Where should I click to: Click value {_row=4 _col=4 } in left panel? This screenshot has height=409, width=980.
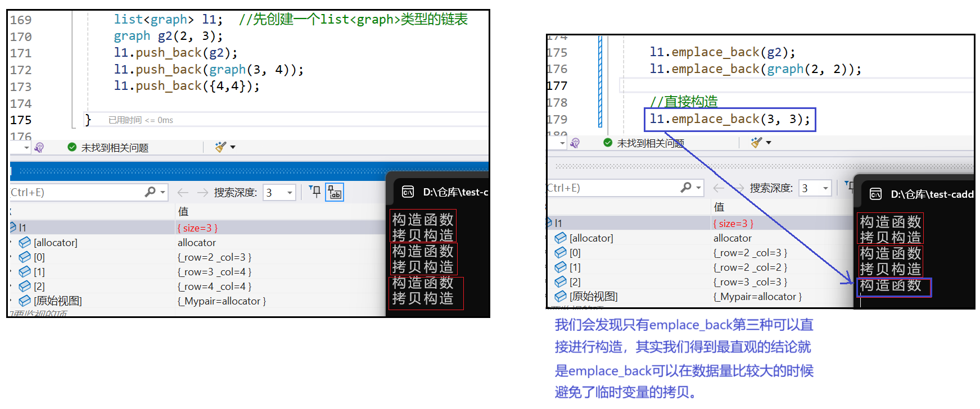214,286
